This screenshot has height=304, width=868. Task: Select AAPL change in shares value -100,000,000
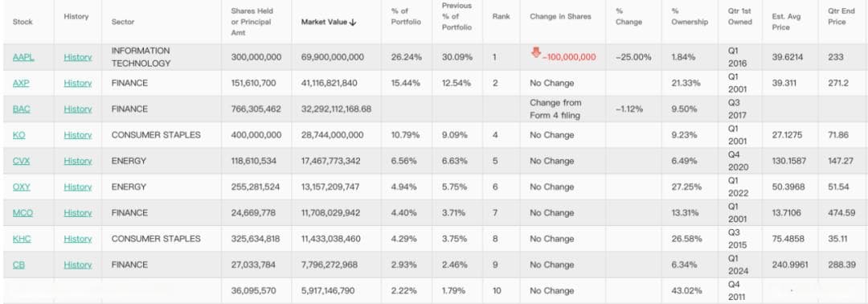(x=569, y=58)
